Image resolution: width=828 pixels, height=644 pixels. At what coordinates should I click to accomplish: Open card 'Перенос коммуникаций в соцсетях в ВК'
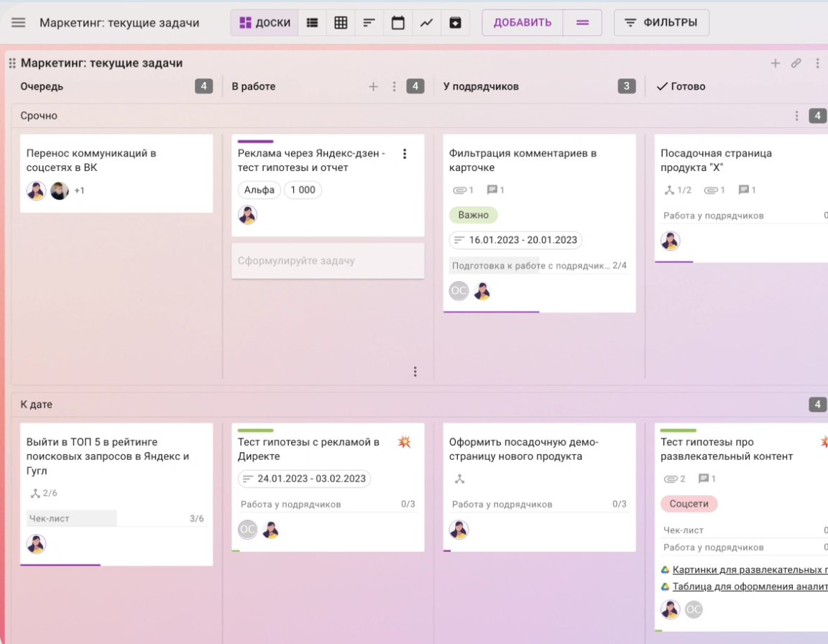pyautogui.click(x=91, y=160)
